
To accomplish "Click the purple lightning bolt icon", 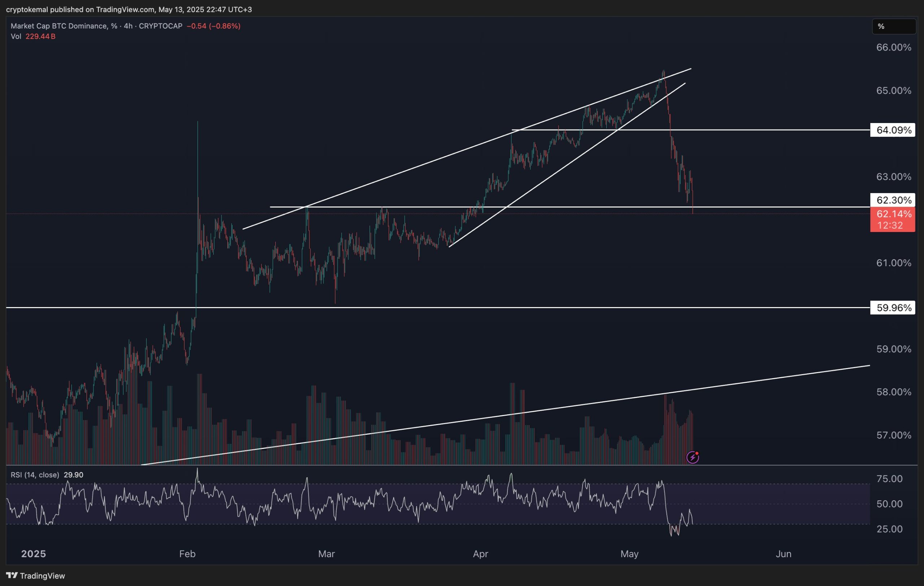I will [692, 457].
